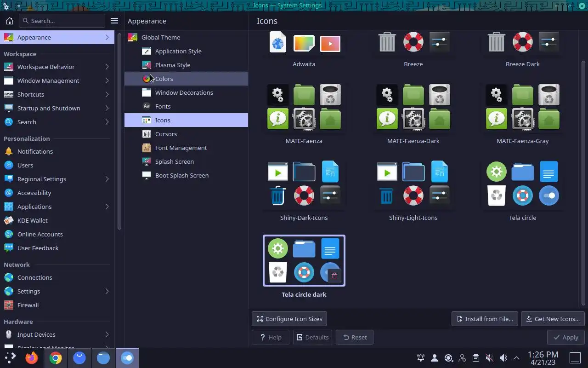The image size is (588, 368).
Task: Select the Input Devices mouse icon
Action: (x=8, y=334)
